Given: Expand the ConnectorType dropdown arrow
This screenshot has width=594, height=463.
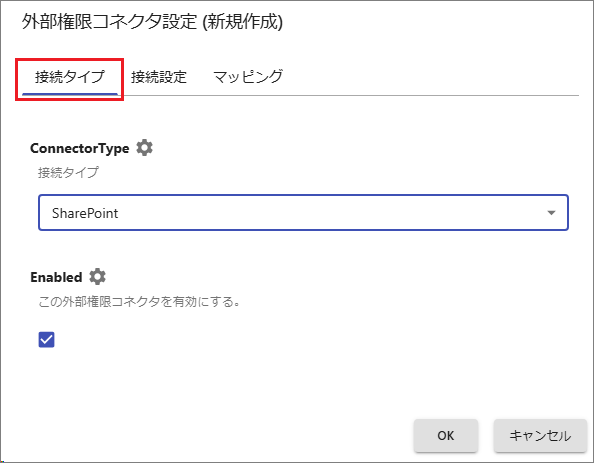Looking at the screenshot, I should point(551,213).
